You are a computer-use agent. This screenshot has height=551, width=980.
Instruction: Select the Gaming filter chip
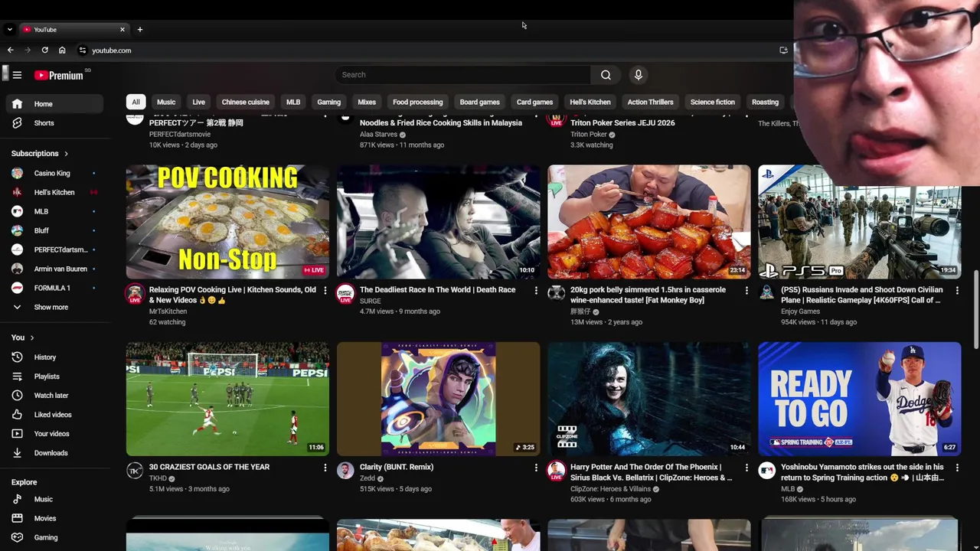(329, 102)
